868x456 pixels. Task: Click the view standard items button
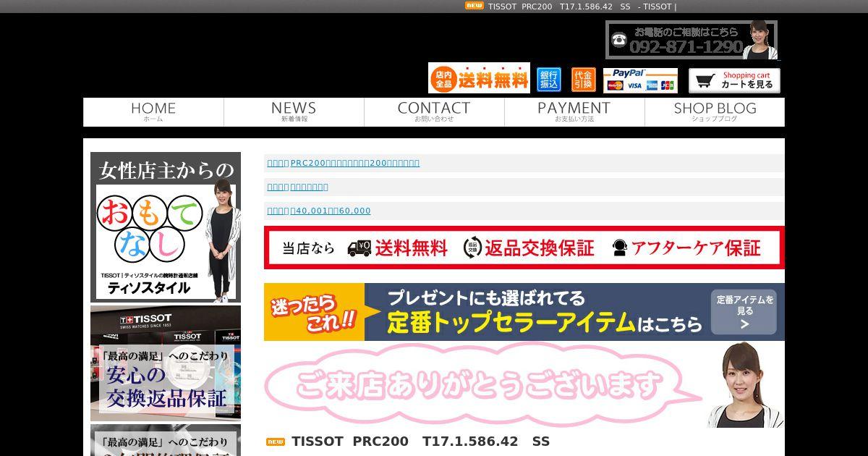tap(745, 312)
